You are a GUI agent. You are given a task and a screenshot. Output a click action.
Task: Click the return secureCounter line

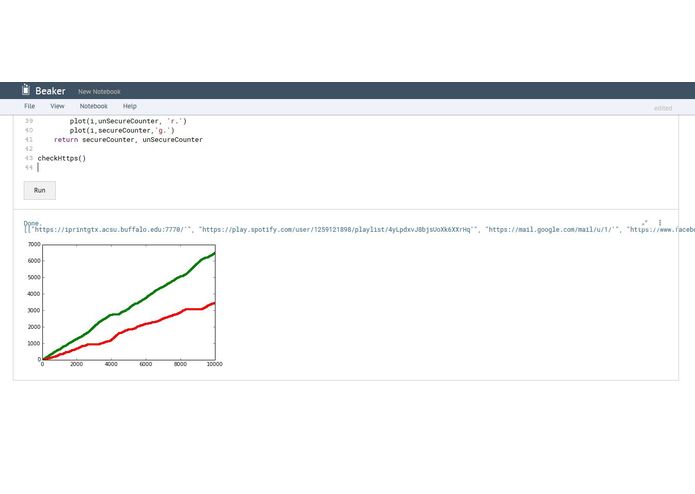point(128,140)
